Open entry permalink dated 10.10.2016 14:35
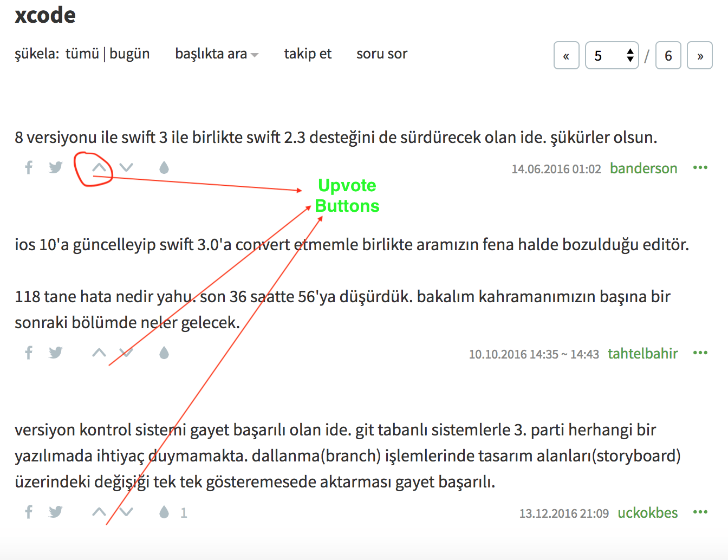 pos(534,354)
